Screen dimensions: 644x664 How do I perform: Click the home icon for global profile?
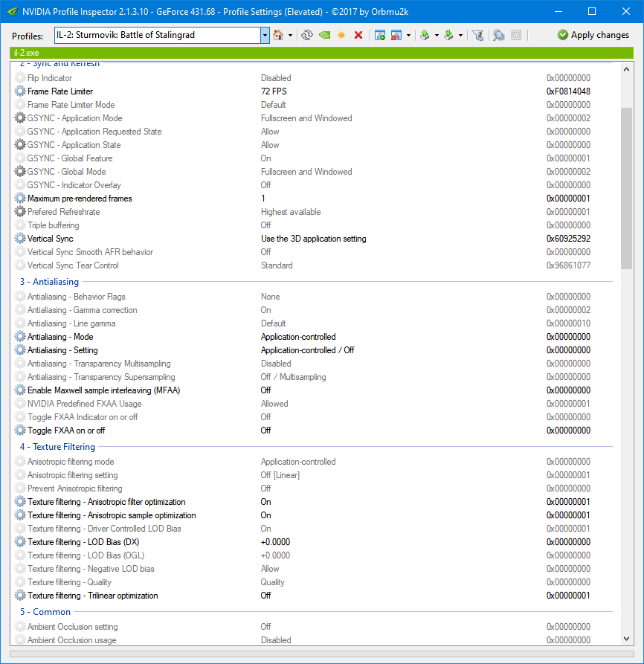278,35
